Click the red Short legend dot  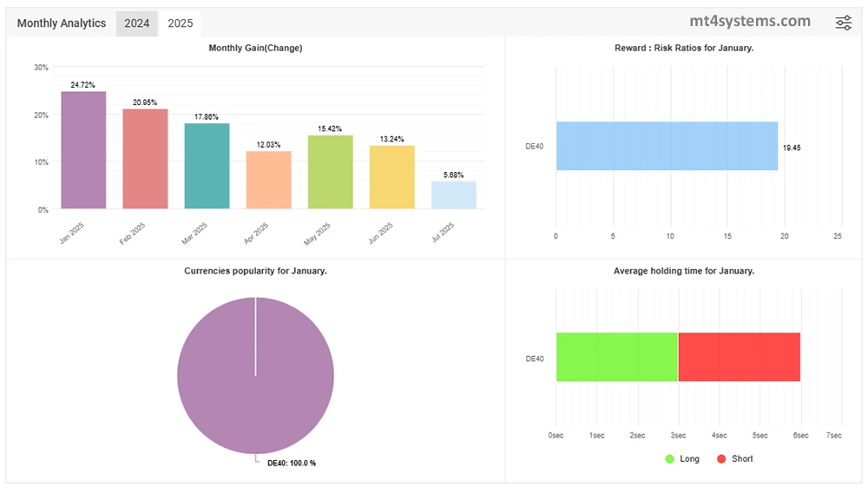click(x=722, y=458)
